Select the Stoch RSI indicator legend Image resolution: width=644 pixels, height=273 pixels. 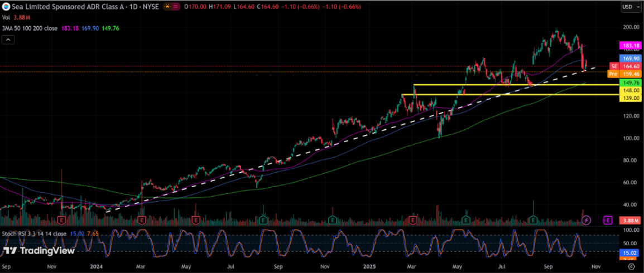click(33, 233)
